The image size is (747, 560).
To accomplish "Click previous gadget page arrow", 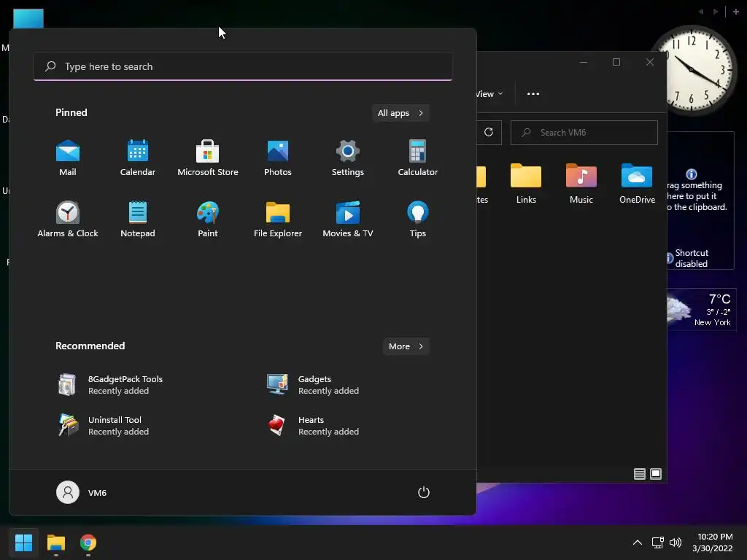I will [x=701, y=12].
